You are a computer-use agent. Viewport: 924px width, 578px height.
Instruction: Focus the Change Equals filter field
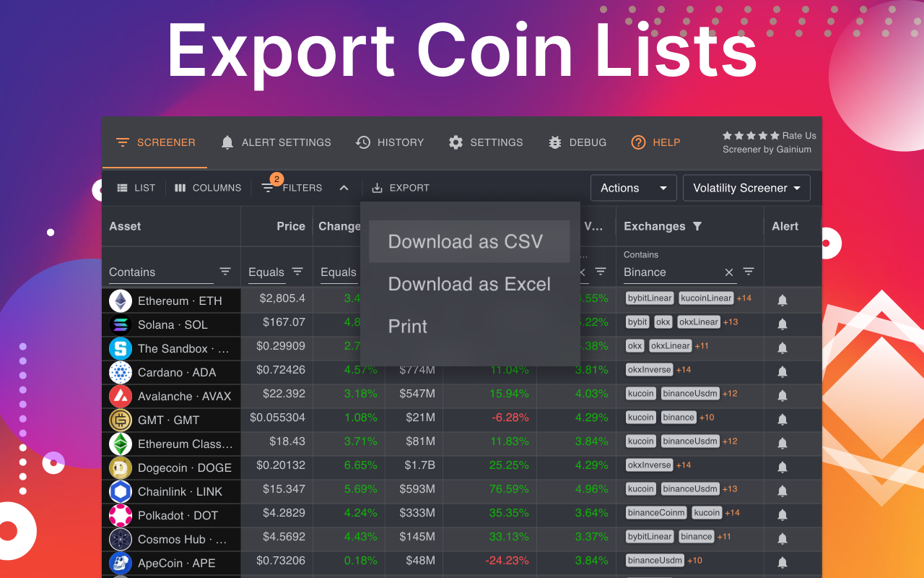339,272
